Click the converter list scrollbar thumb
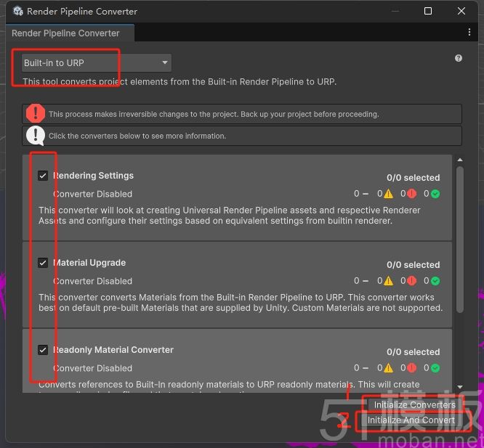This screenshot has height=448, width=484. (460, 240)
